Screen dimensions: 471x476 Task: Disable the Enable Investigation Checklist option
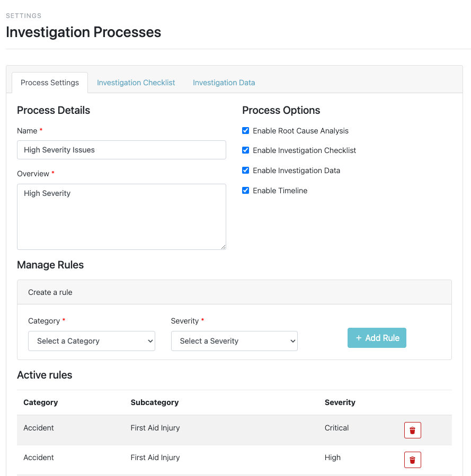pyautogui.click(x=245, y=150)
